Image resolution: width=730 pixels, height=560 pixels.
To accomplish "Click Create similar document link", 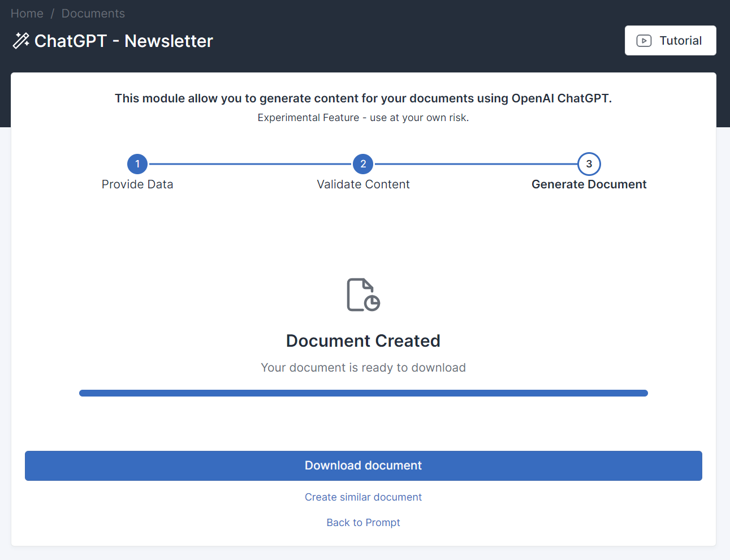I will 363,497.
